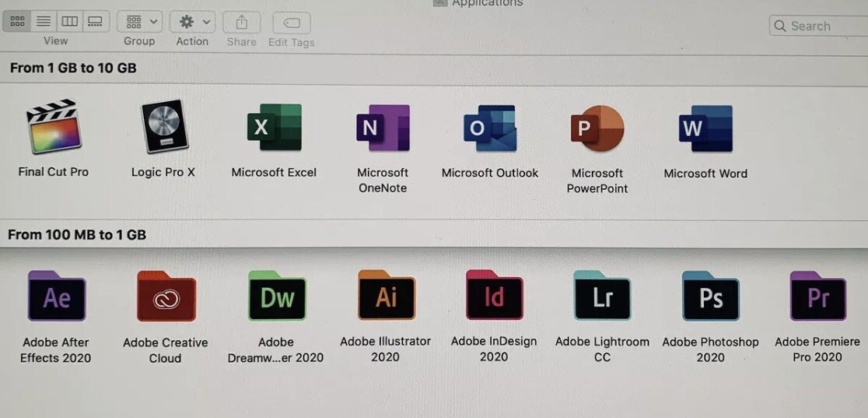The width and height of the screenshot is (868, 418).
Task: Click the 'Microsoft Excel' name label
Action: click(274, 172)
